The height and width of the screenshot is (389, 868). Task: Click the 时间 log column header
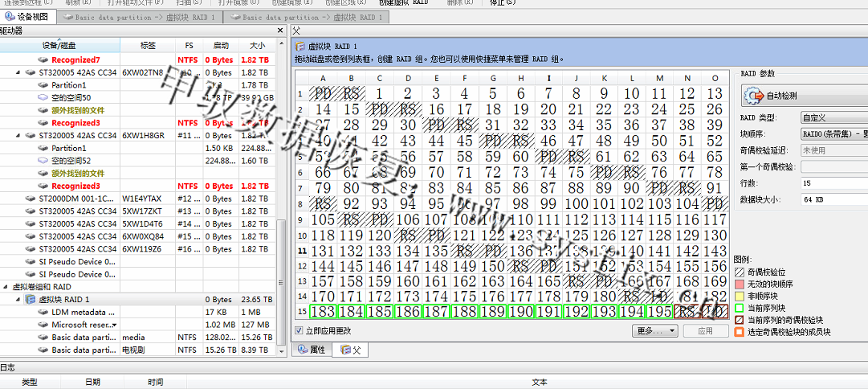pos(156,382)
